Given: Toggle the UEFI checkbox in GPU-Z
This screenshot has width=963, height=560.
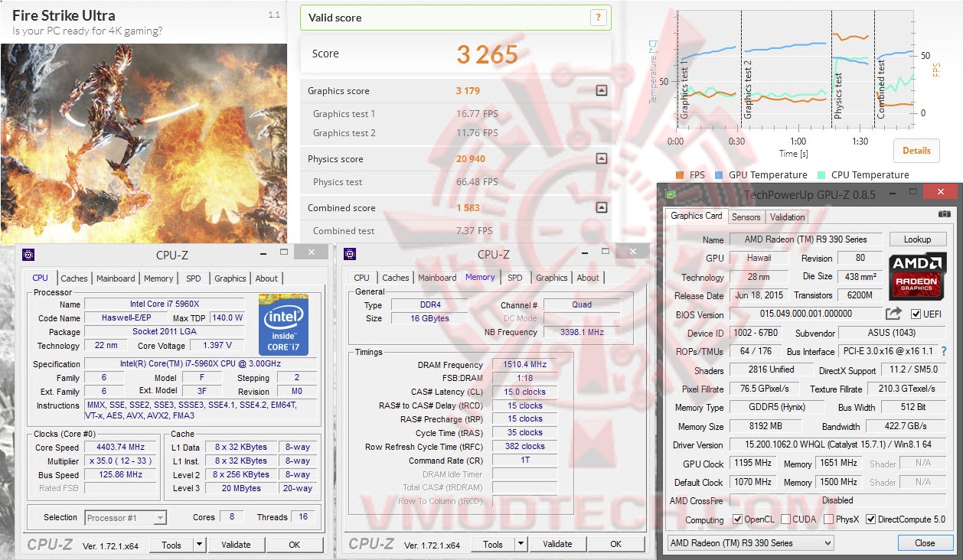Looking at the screenshot, I should [x=916, y=314].
